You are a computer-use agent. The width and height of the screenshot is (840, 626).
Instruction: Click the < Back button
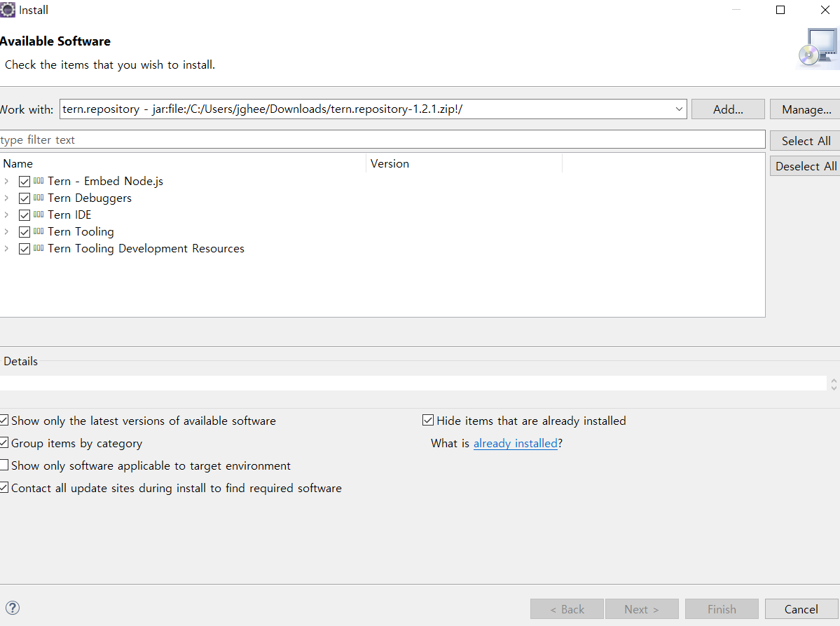pos(567,609)
